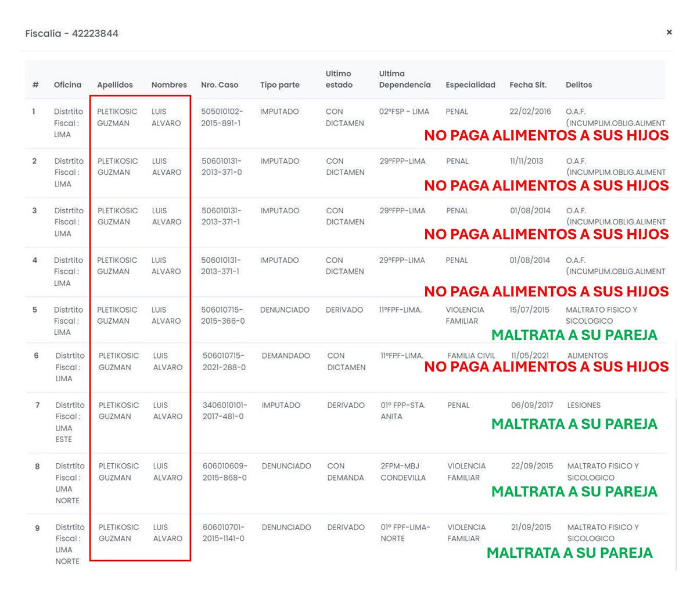This screenshot has width=697, height=616.
Task: Click the Apellidos column header
Action: tap(115, 85)
